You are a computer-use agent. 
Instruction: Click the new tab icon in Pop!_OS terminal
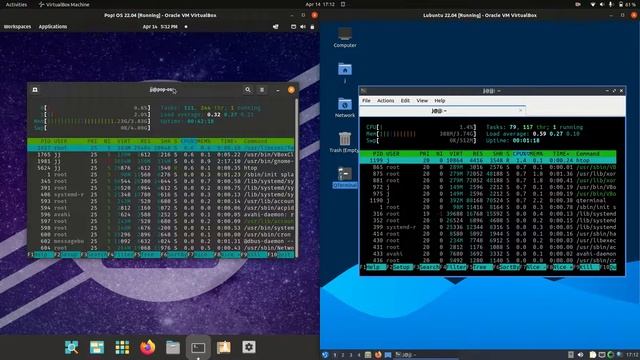coord(35,89)
